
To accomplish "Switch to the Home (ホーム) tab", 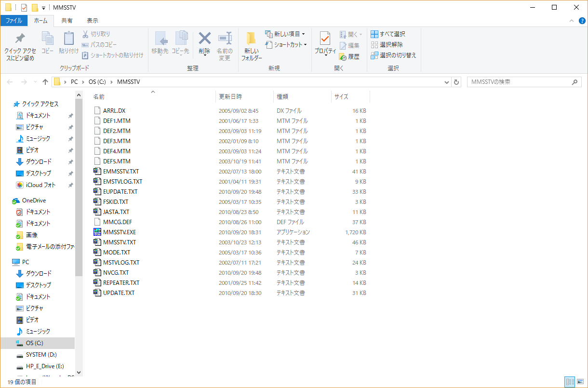I will click(40, 21).
